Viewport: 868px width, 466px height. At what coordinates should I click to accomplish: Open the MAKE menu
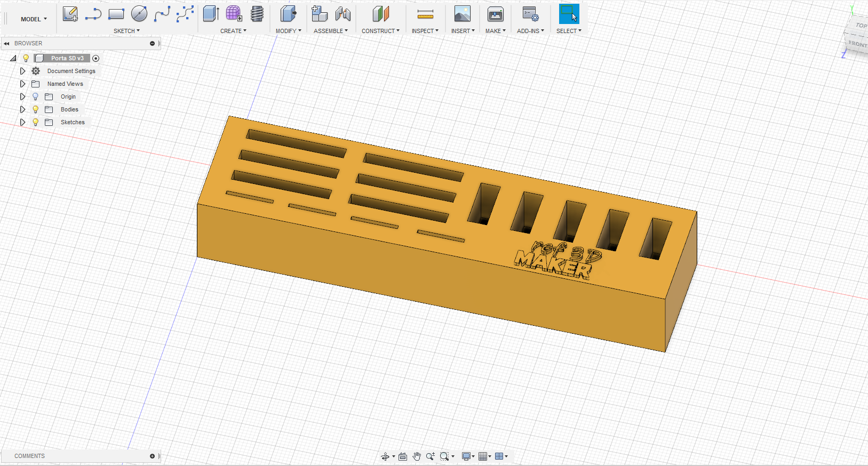[496, 31]
